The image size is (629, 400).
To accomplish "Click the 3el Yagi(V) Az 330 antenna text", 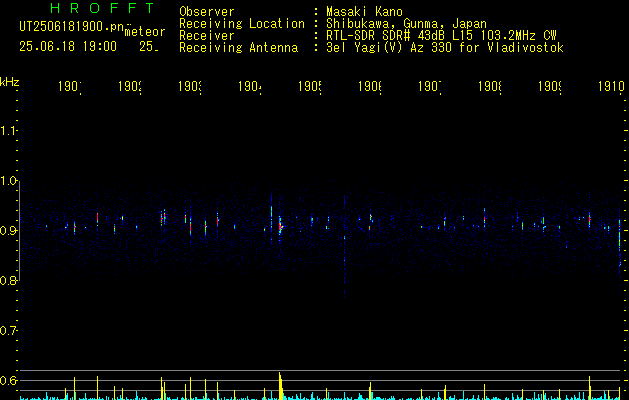I will [390, 48].
